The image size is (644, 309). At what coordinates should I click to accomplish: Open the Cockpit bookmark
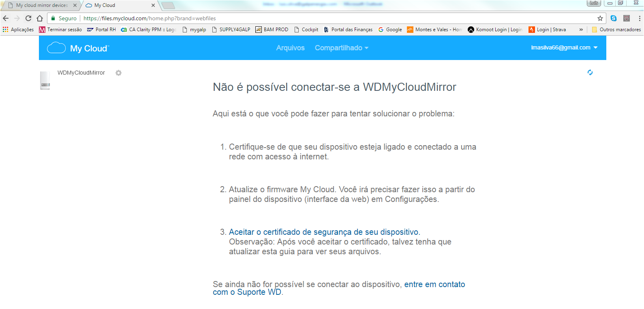click(306, 30)
